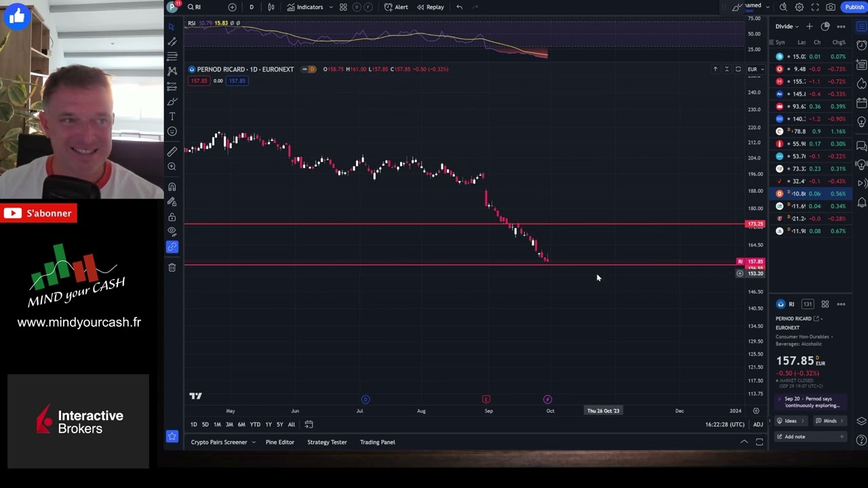Open the alerts clock icon in sidebar
This screenshot has width=868, height=488.
tap(861, 45)
